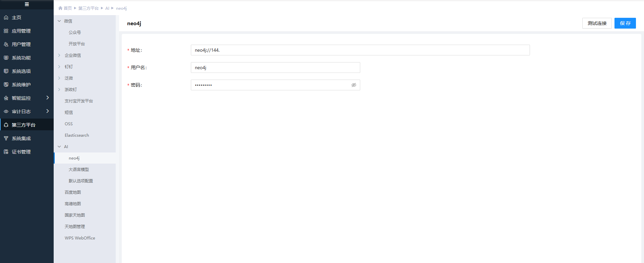Expand the 企业微信 tree node
644x263 pixels.
pyautogui.click(x=59, y=55)
